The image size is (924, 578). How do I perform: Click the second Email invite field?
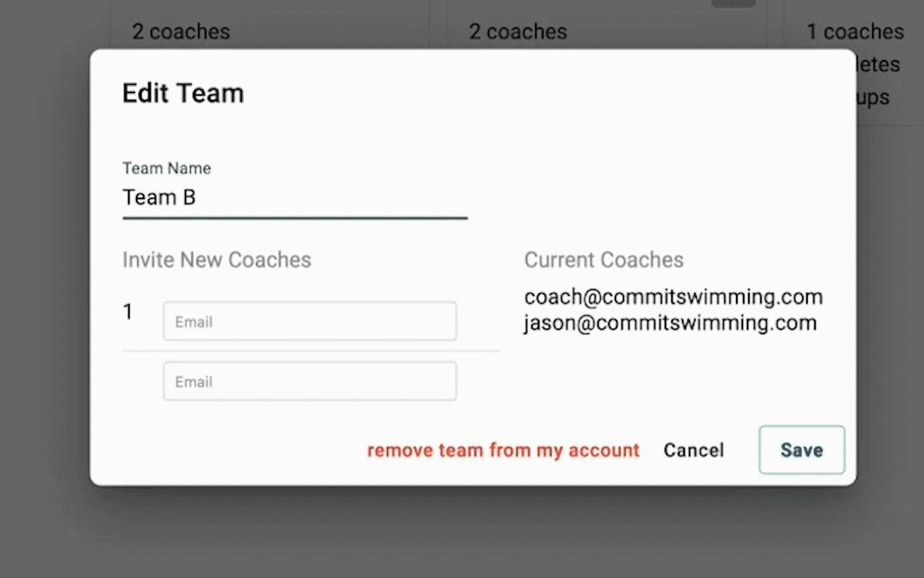[310, 381]
